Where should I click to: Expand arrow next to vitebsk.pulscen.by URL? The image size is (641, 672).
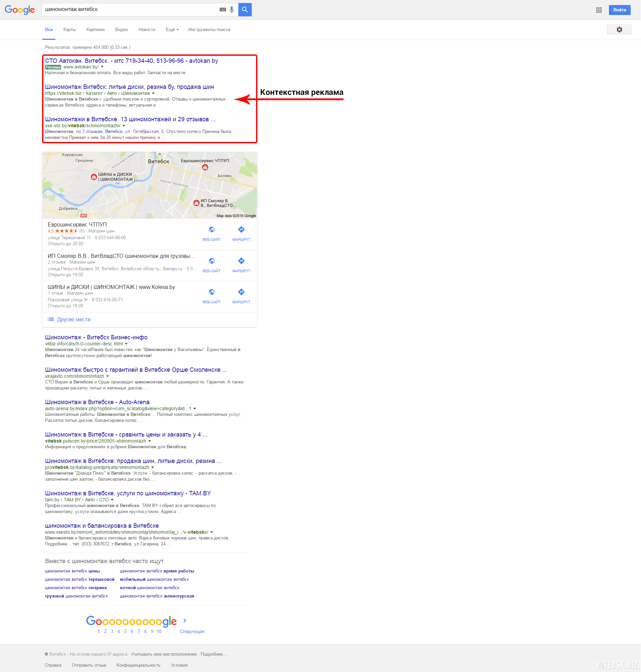(x=150, y=441)
